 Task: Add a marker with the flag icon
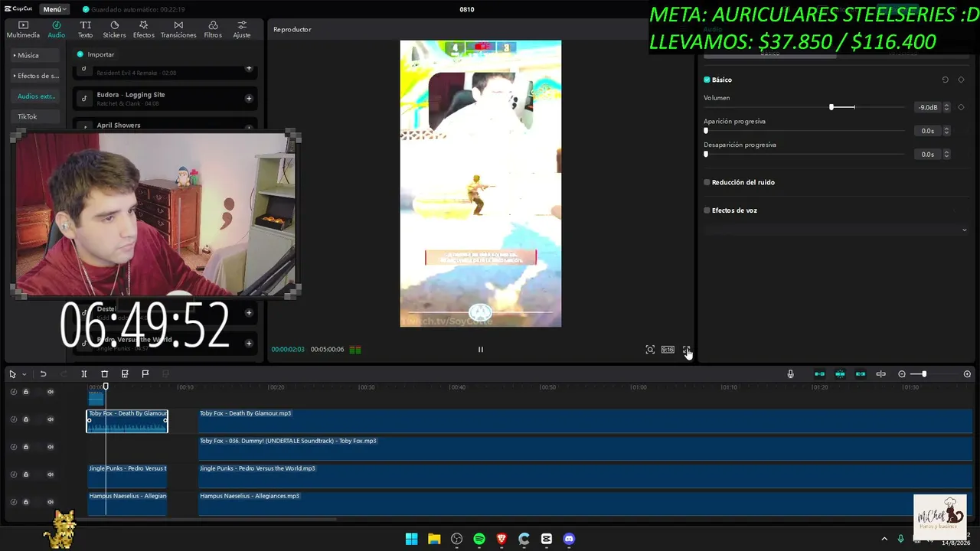(x=145, y=373)
